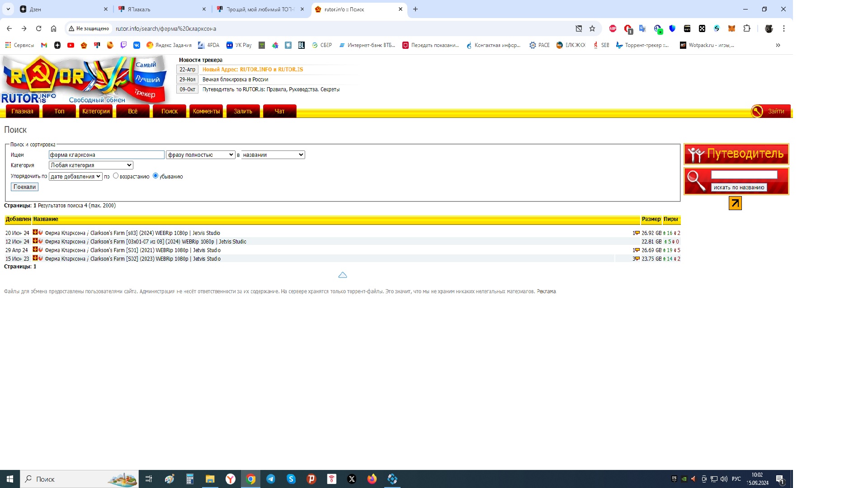Open the taskbar notification center
The height and width of the screenshot is (488, 868).
point(780,479)
